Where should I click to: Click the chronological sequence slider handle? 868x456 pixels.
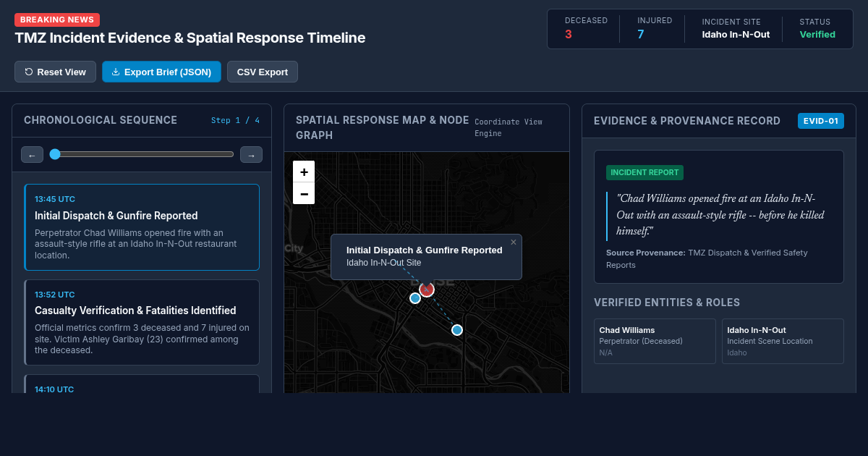55,154
